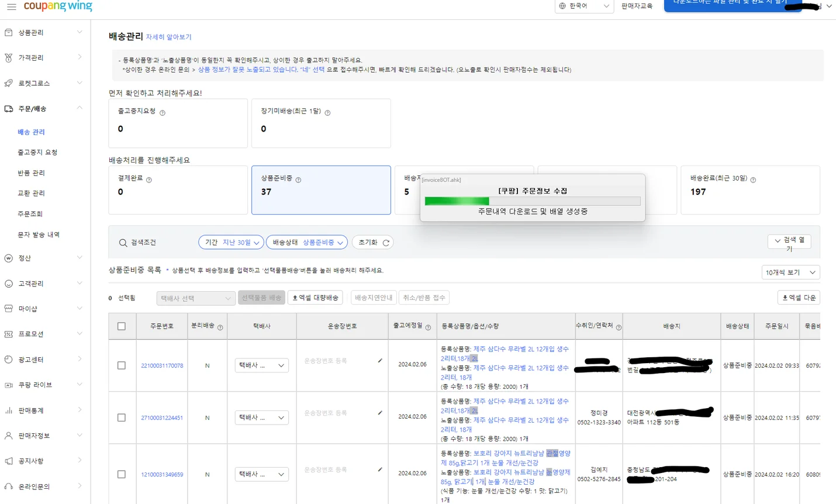Screen dimensions: 836x504
Task: Check the box for order 12100031349659
Action: coord(122,474)
